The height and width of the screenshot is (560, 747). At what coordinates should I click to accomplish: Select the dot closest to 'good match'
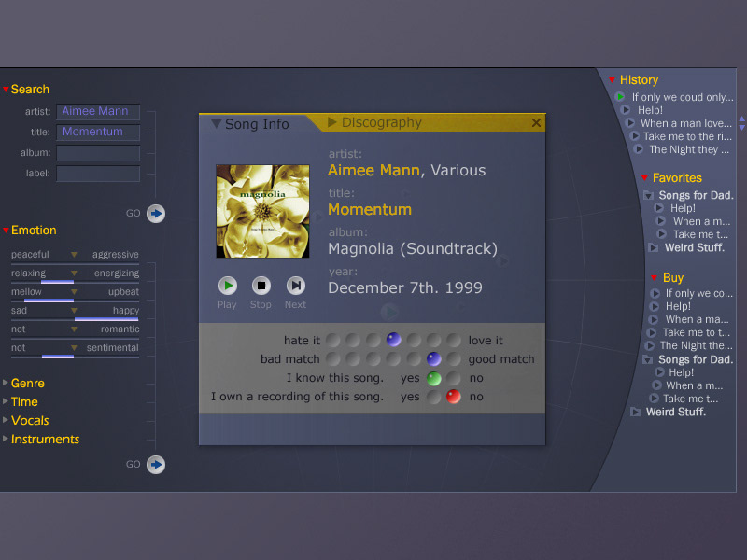click(x=454, y=358)
